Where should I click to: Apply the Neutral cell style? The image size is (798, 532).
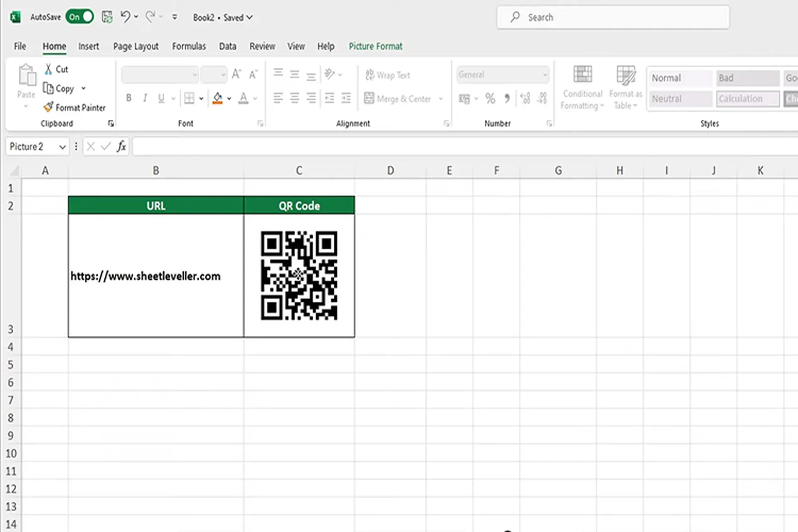(x=680, y=99)
